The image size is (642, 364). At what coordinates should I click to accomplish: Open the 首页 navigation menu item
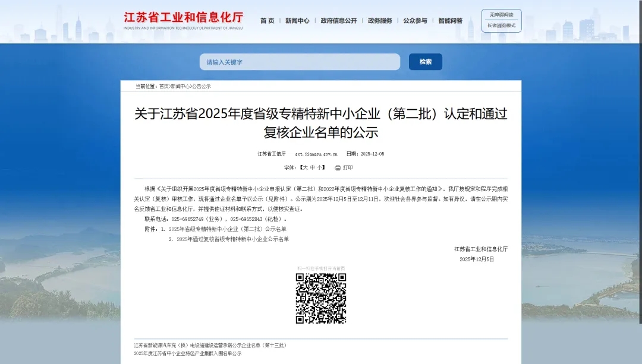(267, 21)
